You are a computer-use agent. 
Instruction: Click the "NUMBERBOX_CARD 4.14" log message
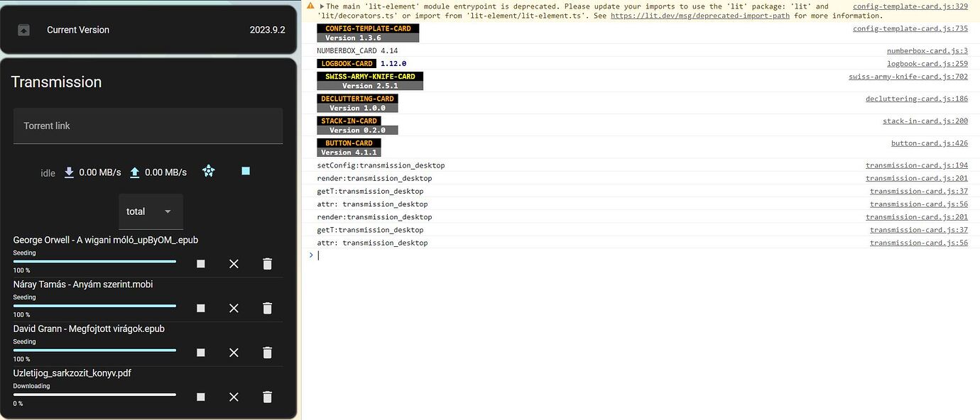[x=357, y=51]
